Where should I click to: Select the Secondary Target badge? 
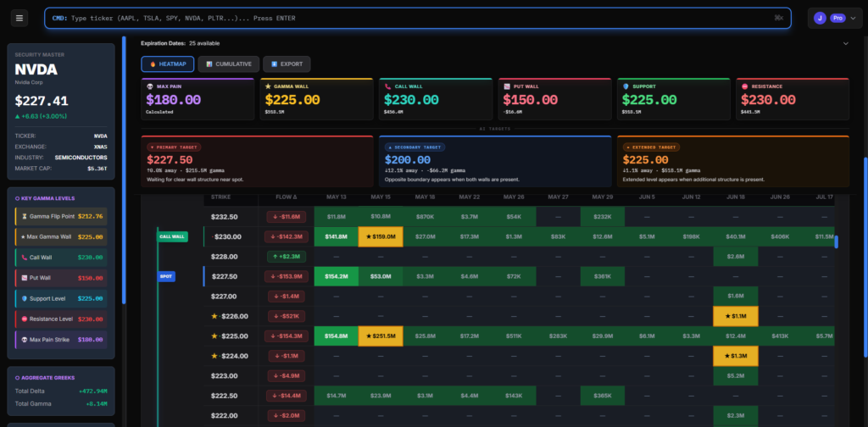(415, 147)
